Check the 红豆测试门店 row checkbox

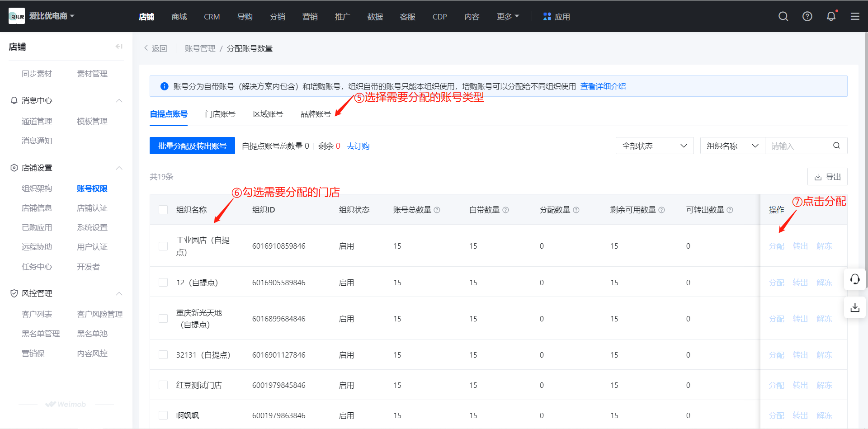(163, 385)
